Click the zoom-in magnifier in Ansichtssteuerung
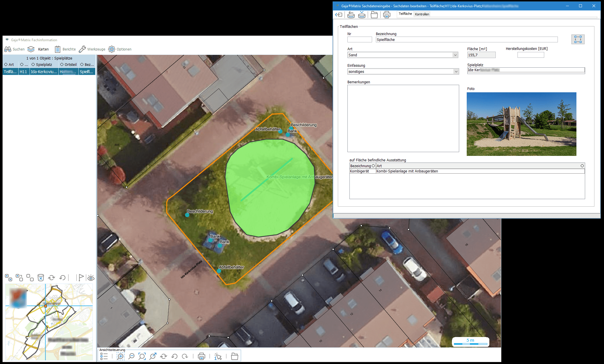The width and height of the screenshot is (604, 364). (x=120, y=356)
